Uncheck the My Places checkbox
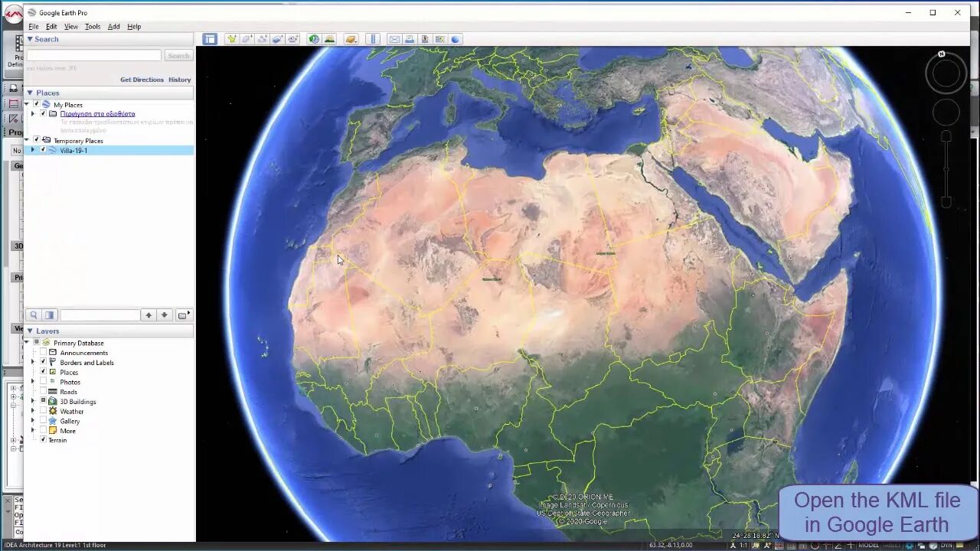980x551 pixels. click(x=36, y=104)
